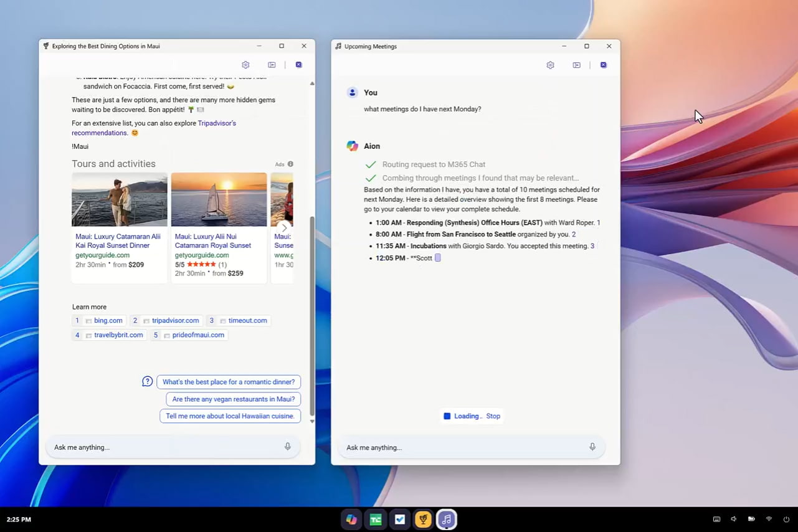Viewport: 798px width, 532px height.
Task: Click scrollbar down arrow in Maui window
Action: pyautogui.click(x=312, y=422)
